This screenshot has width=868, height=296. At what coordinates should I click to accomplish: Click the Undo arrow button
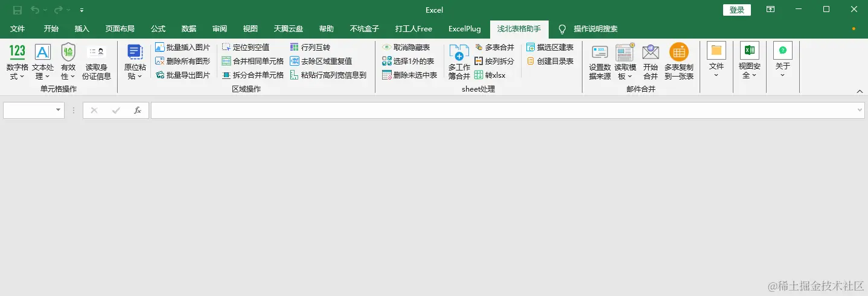point(35,10)
